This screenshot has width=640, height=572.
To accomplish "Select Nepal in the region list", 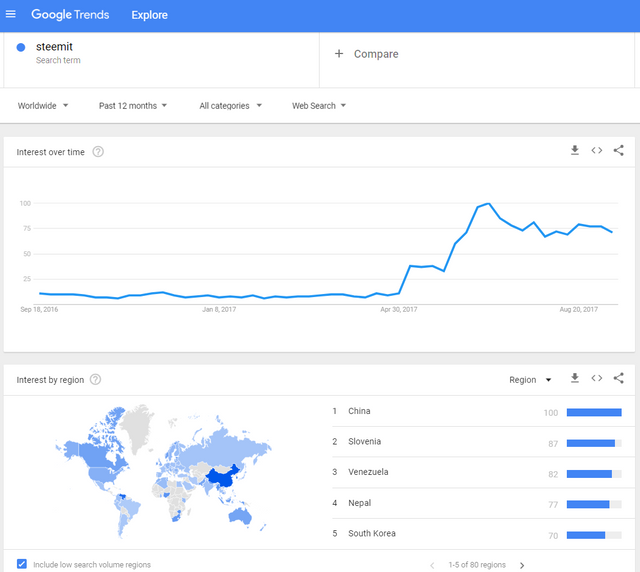I will (x=483, y=503).
